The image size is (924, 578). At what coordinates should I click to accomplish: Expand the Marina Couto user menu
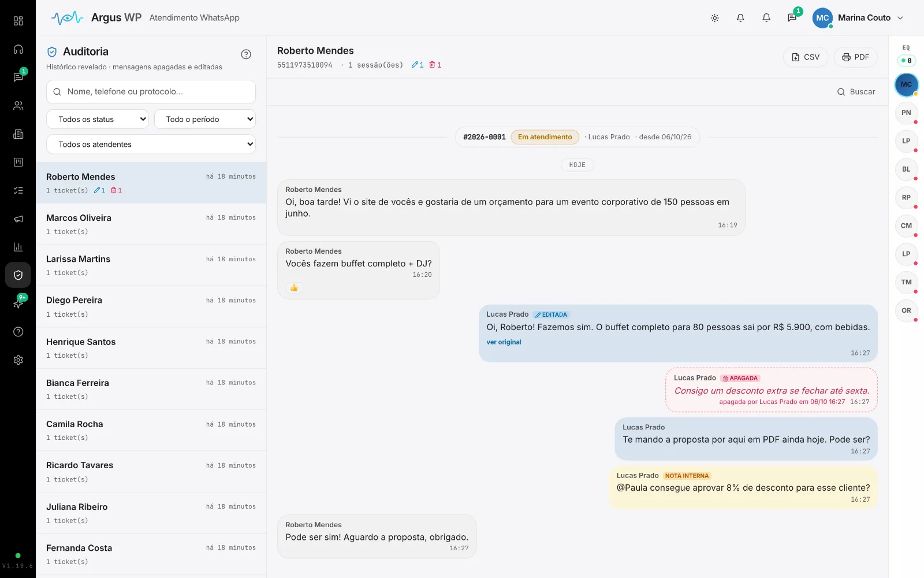click(x=858, y=18)
